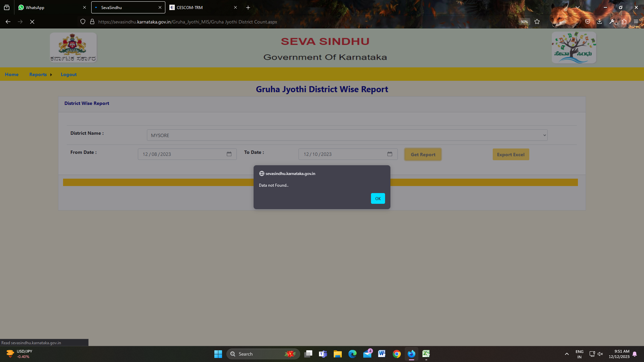Open Microsoft Teams from the taskbar
Screen dimensions: 644x362
click(323, 354)
